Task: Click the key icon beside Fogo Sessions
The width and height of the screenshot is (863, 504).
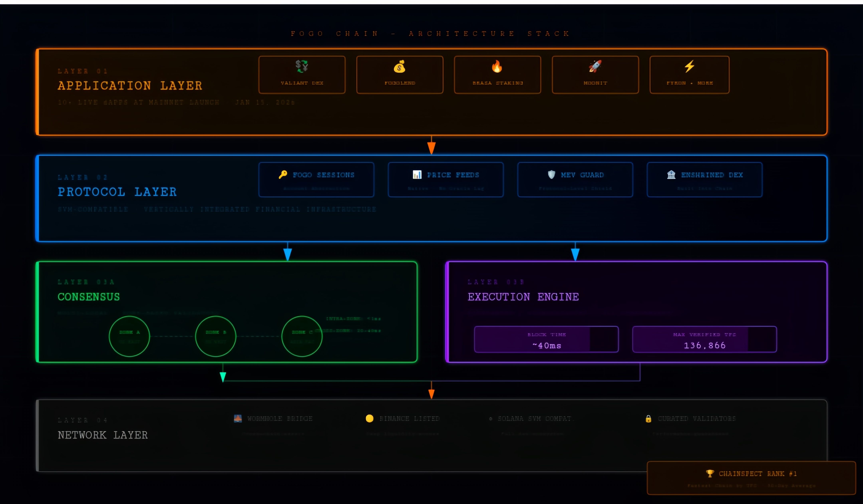Action: pyautogui.click(x=283, y=175)
